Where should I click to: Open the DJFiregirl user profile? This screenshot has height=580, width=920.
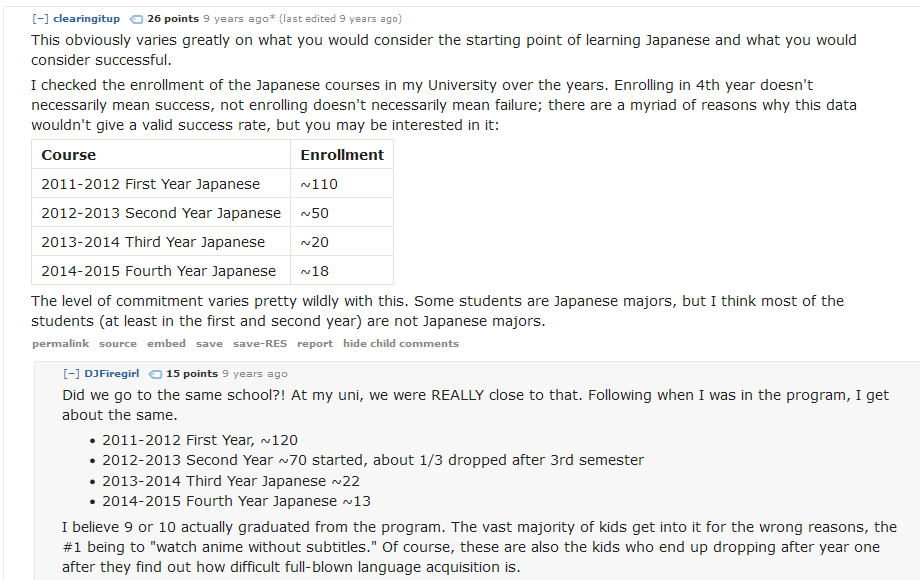(111, 374)
